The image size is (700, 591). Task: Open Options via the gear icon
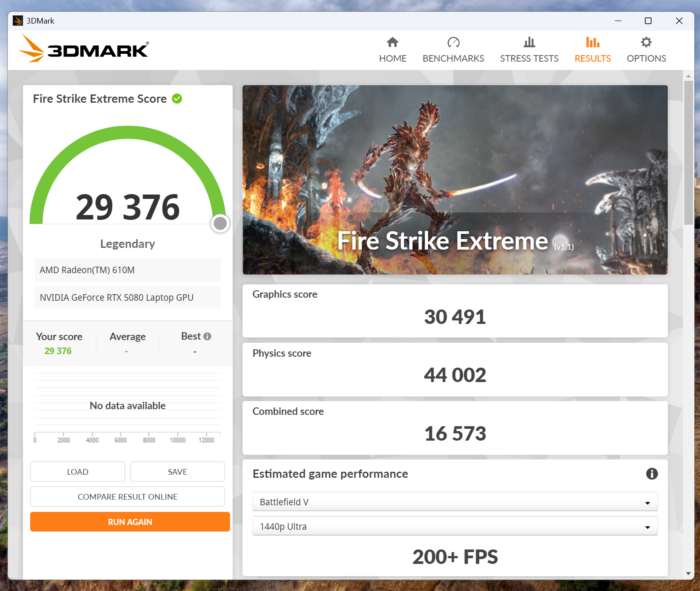(x=646, y=42)
